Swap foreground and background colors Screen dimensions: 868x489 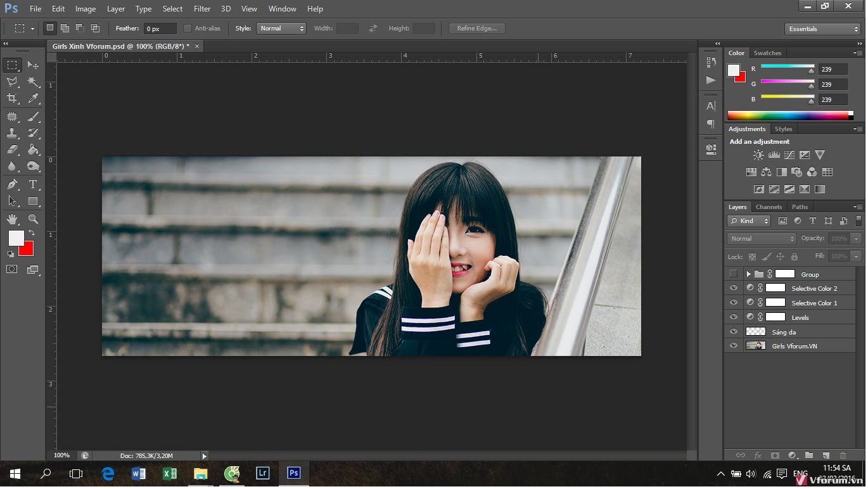32,233
